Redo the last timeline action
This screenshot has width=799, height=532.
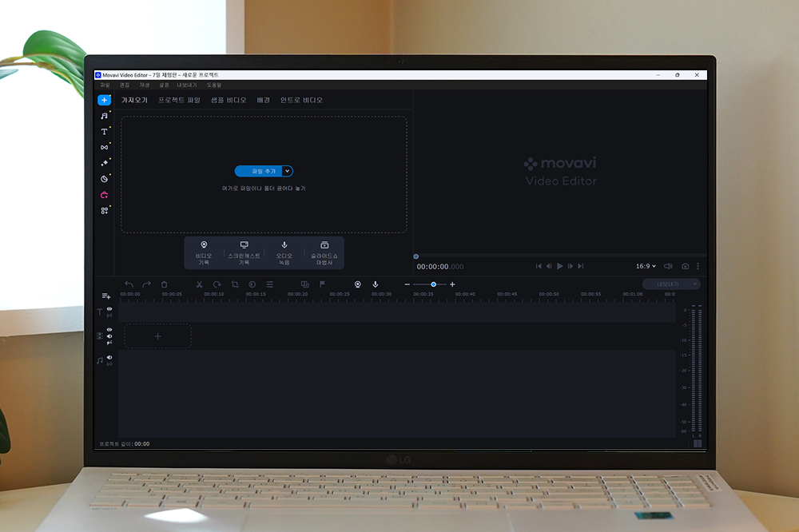coord(146,284)
